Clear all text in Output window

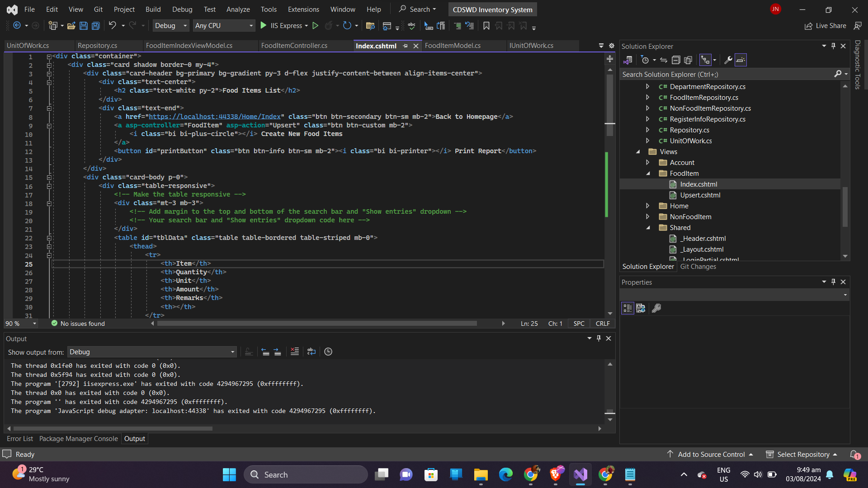(x=295, y=352)
